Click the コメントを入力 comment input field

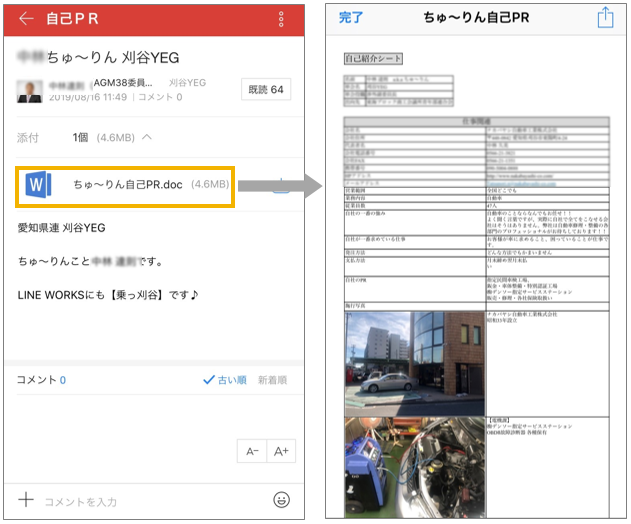[150, 501]
